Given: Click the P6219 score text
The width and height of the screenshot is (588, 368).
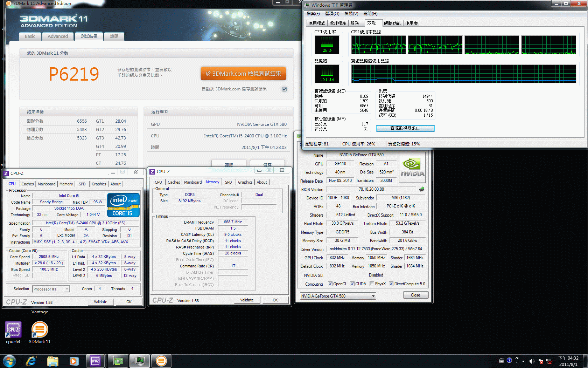Looking at the screenshot, I should [x=74, y=74].
